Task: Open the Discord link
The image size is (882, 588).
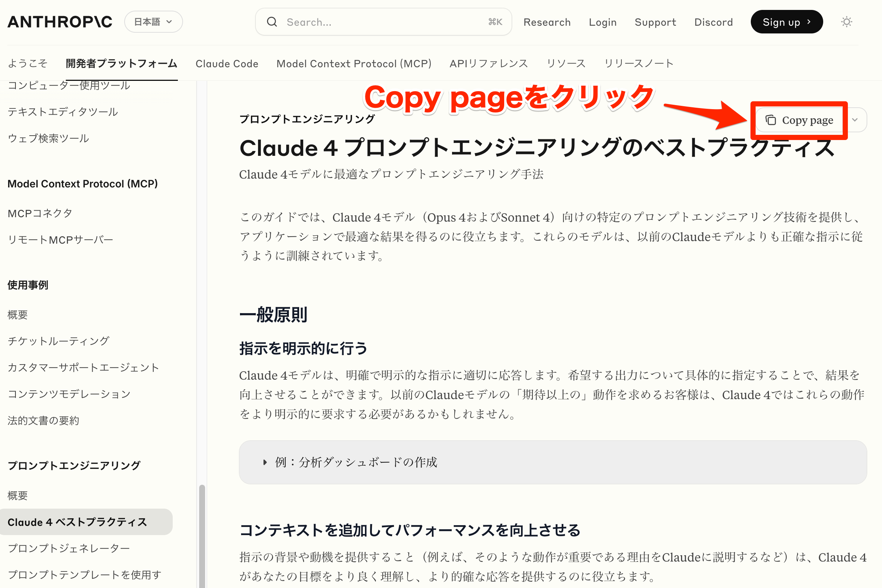Action: pos(713,22)
